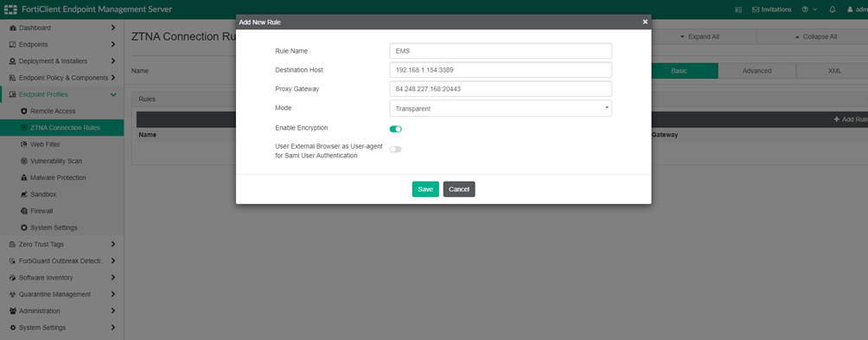This screenshot has height=340, width=868.
Task: Click the Remote Access shield icon
Action: click(24, 112)
